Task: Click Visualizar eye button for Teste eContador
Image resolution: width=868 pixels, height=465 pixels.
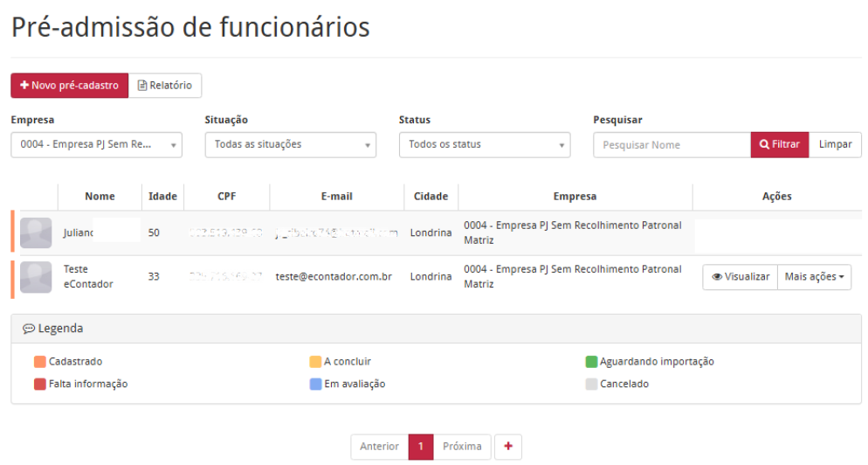Action: [x=740, y=277]
